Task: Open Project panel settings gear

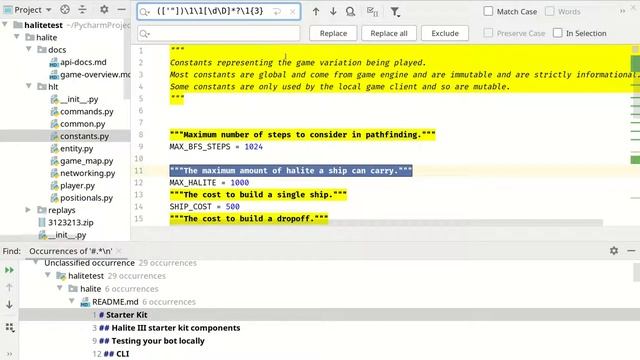Action: click(x=104, y=9)
